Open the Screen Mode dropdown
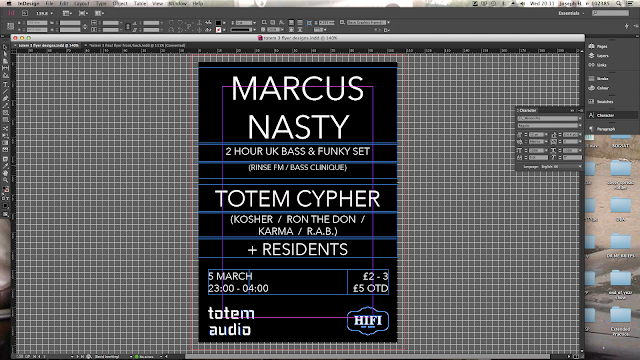Viewport: 640px width, 360px height. coord(83,13)
